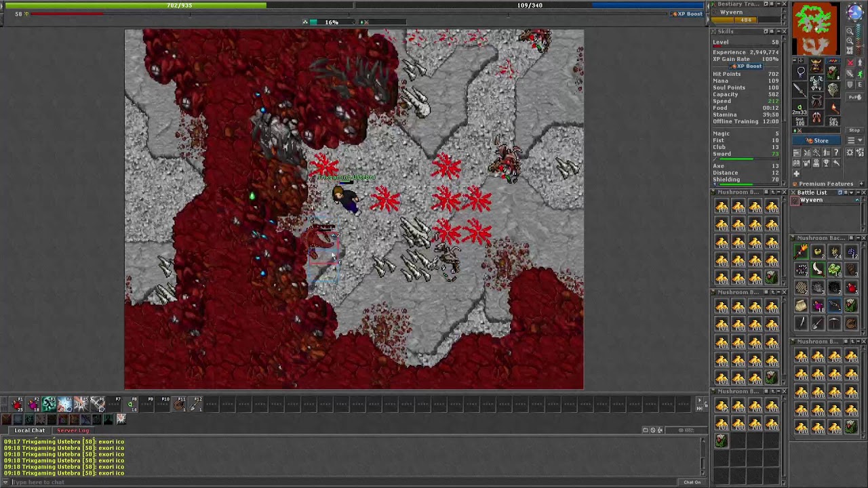Click the plus add-widget icon
Viewport: 868px width, 488px height.
point(796,174)
